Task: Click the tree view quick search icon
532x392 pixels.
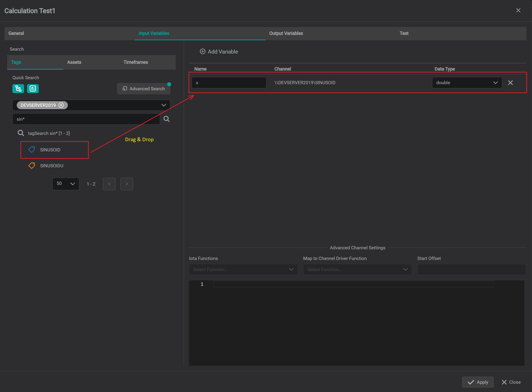Action: [18, 89]
